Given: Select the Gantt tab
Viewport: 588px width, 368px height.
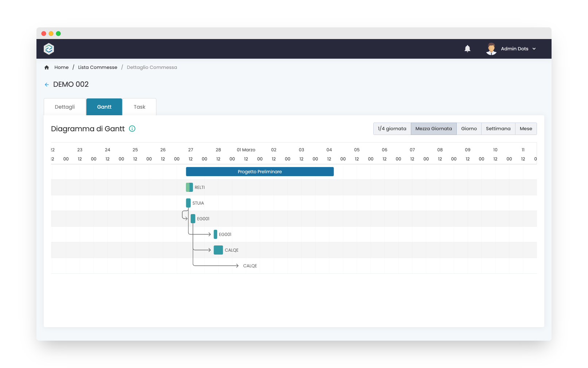Looking at the screenshot, I should coord(104,106).
